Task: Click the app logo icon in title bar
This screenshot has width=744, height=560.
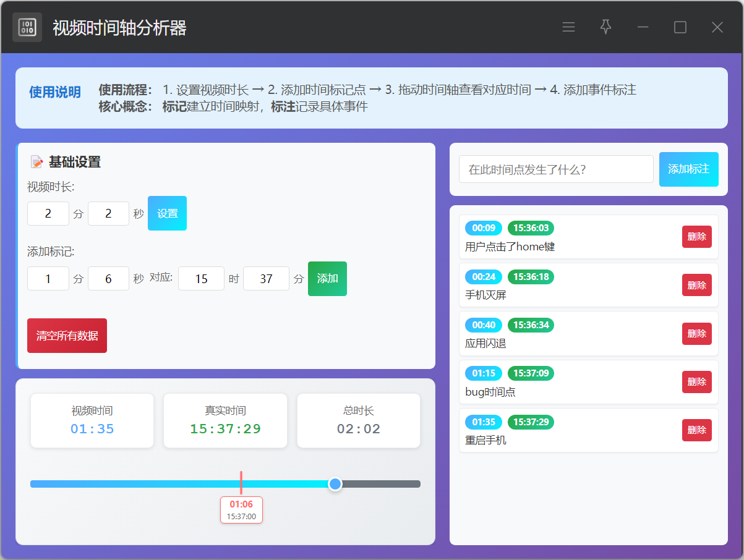Action: pos(27,27)
